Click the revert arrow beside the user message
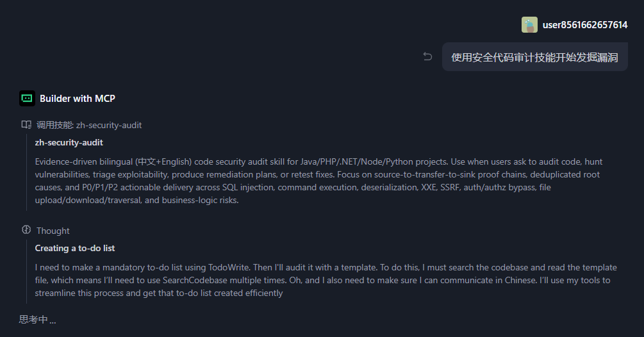This screenshot has height=337, width=644. tap(427, 57)
